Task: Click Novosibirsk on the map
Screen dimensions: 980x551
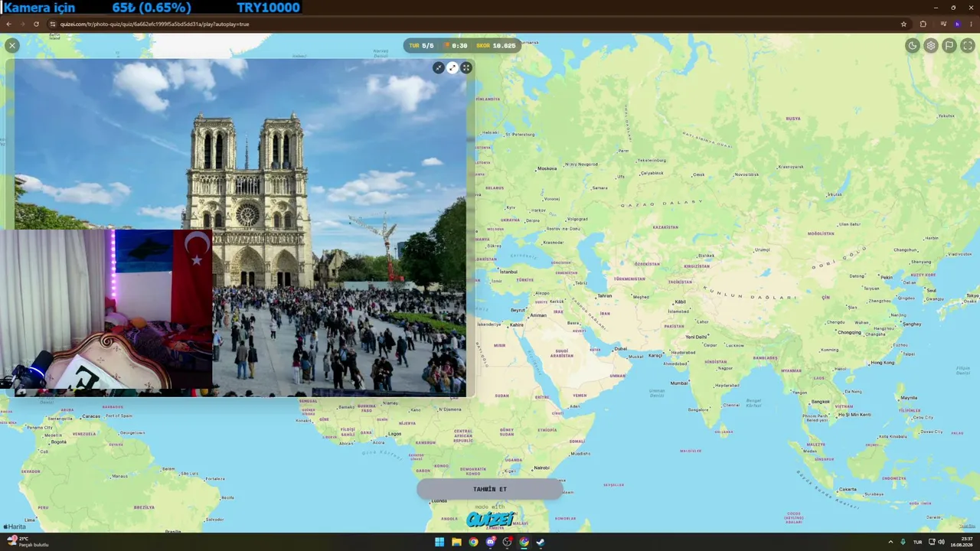Action: coord(746,174)
